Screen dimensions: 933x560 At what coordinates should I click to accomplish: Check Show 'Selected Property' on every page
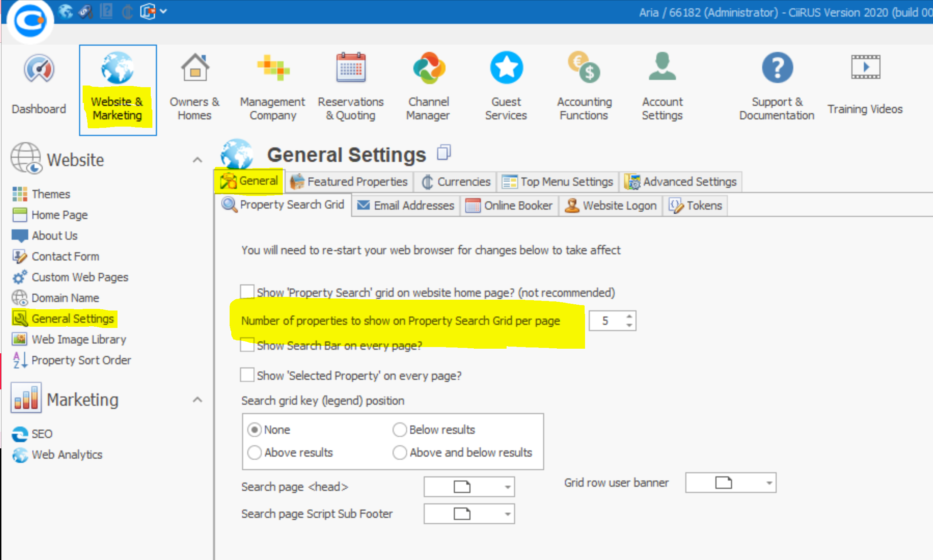[247, 375]
